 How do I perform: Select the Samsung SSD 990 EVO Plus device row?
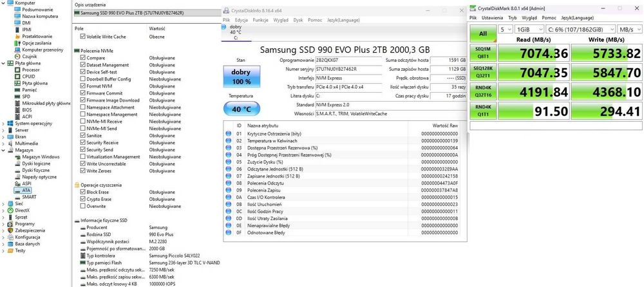pyautogui.click(x=147, y=13)
